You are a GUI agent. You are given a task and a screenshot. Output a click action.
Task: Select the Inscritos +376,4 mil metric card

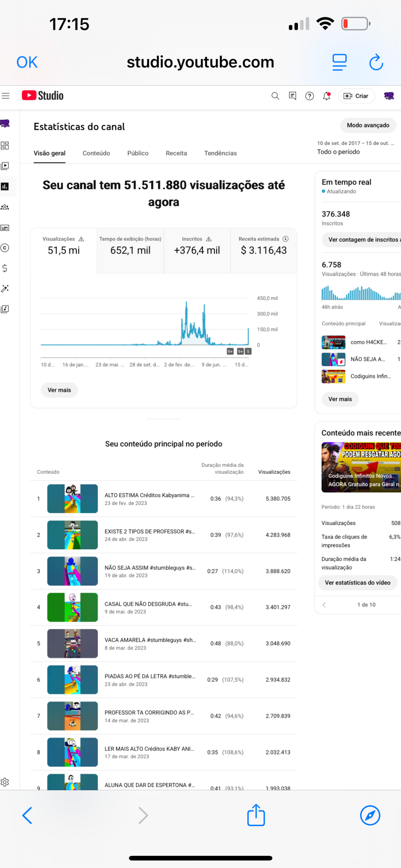pyautogui.click(x=197, y=251)
